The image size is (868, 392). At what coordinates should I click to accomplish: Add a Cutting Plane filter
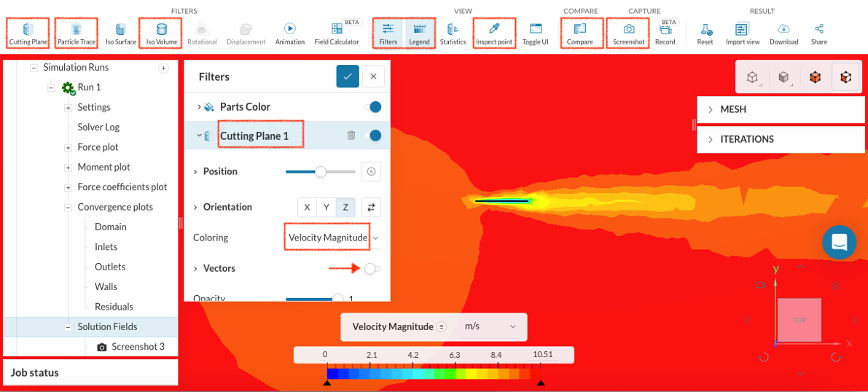point(28,33)
